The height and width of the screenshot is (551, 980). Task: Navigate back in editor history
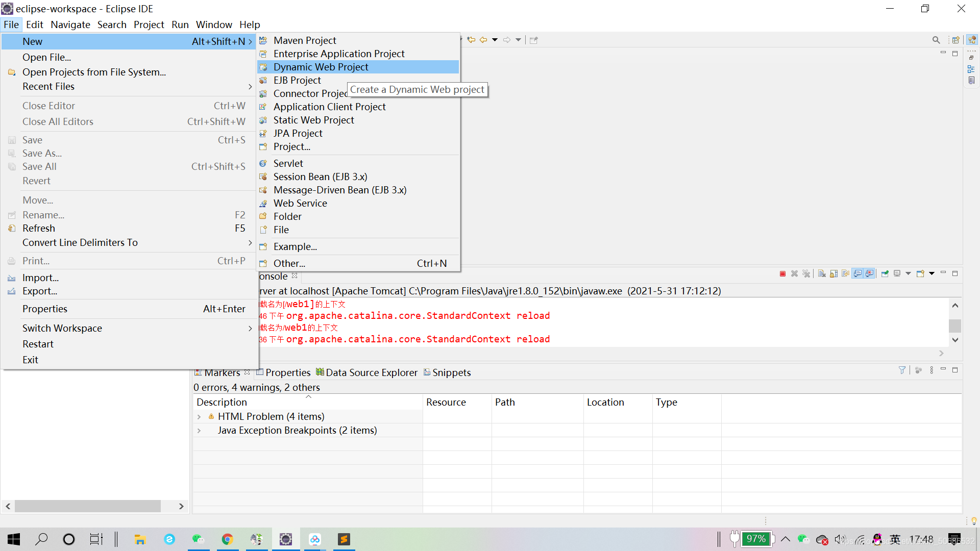[483, 40]
